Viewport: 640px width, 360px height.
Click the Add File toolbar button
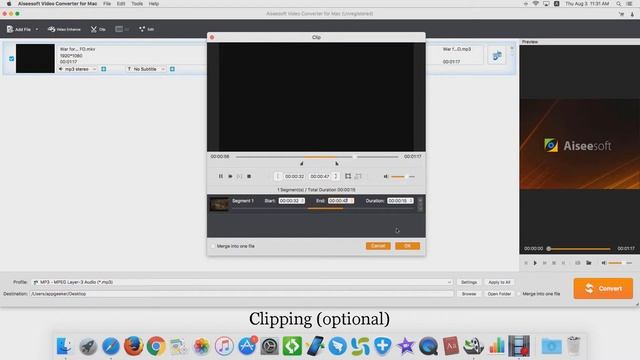19,29
